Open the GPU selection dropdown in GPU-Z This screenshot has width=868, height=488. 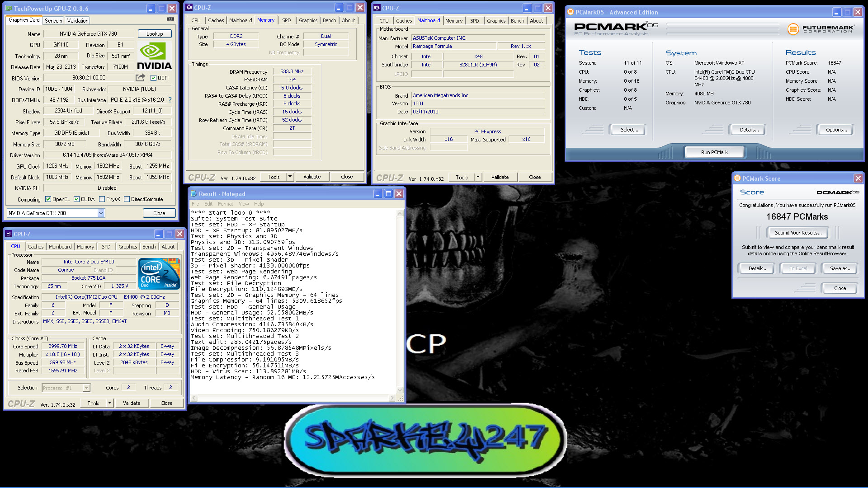(101, 213)
